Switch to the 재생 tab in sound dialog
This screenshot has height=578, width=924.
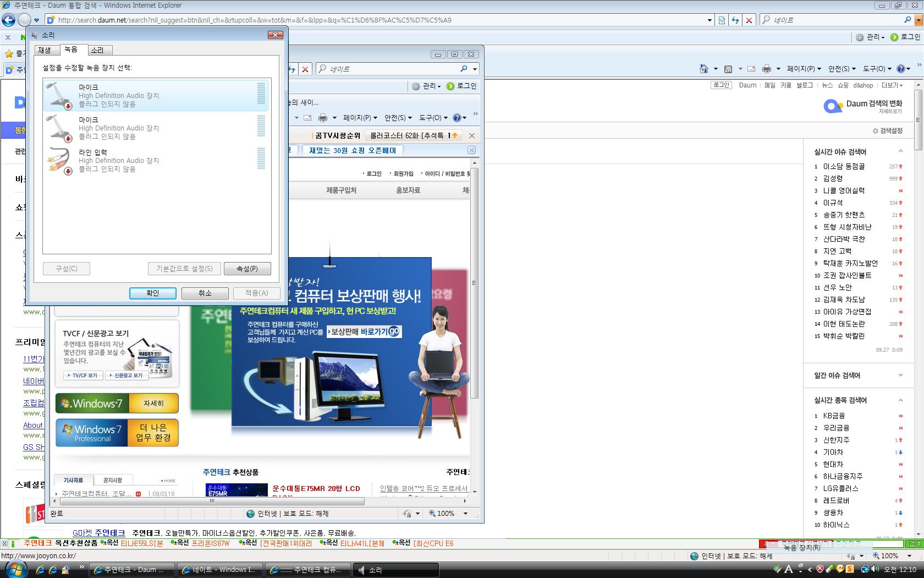pos(45,50)
